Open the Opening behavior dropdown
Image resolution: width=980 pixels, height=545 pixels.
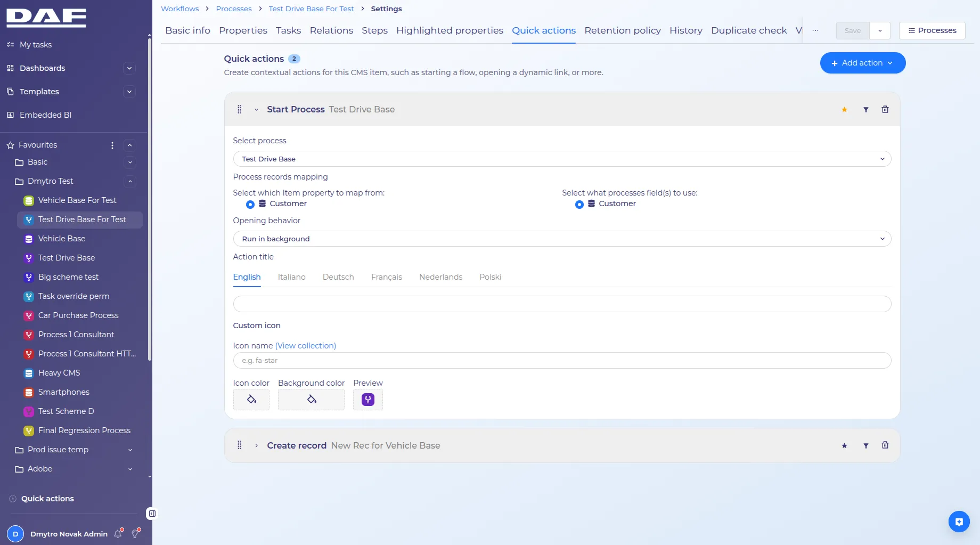(x=562, y=239)
